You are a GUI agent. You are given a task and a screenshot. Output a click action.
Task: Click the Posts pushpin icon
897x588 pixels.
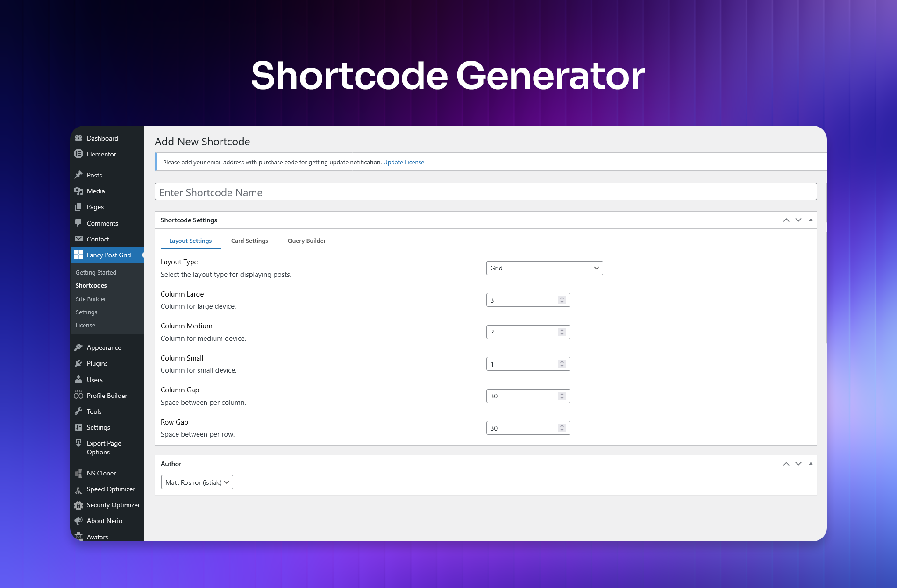(x=78, y=175)
